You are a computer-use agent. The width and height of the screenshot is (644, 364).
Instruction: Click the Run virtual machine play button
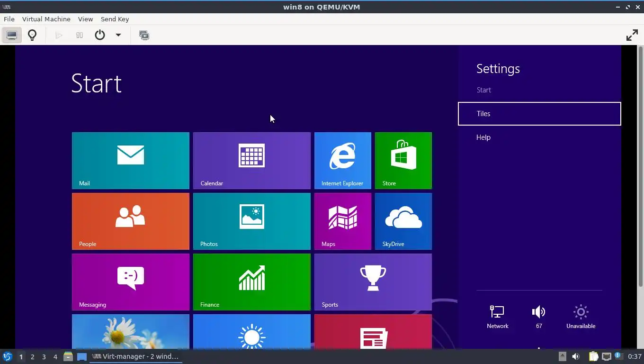click(59, 35)
